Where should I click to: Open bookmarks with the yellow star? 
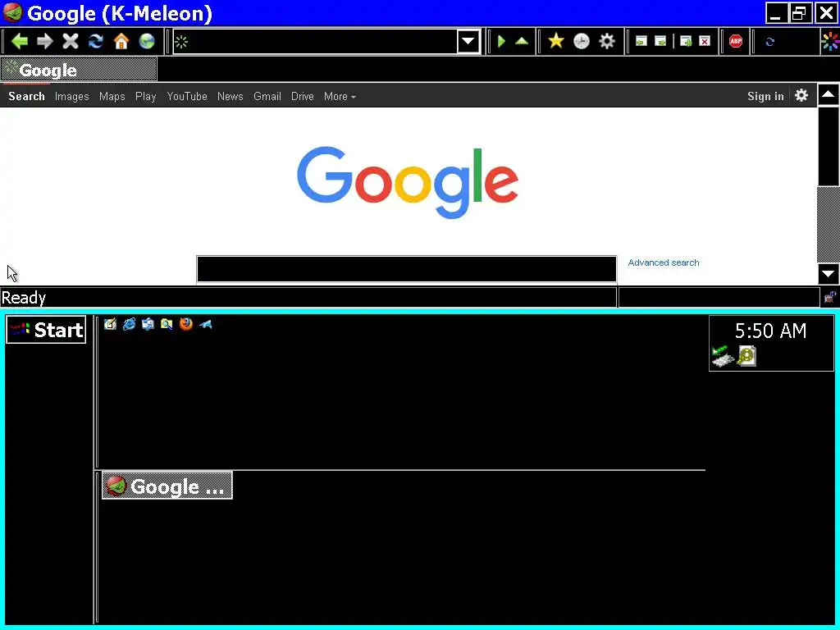pos(556,41)
